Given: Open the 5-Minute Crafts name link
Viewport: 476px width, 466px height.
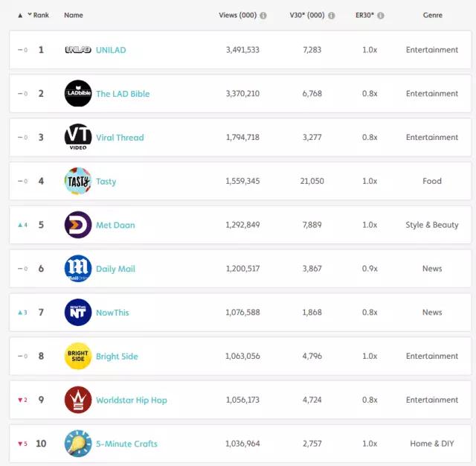Looking at the screenshot, I should (x=126, y=444).
